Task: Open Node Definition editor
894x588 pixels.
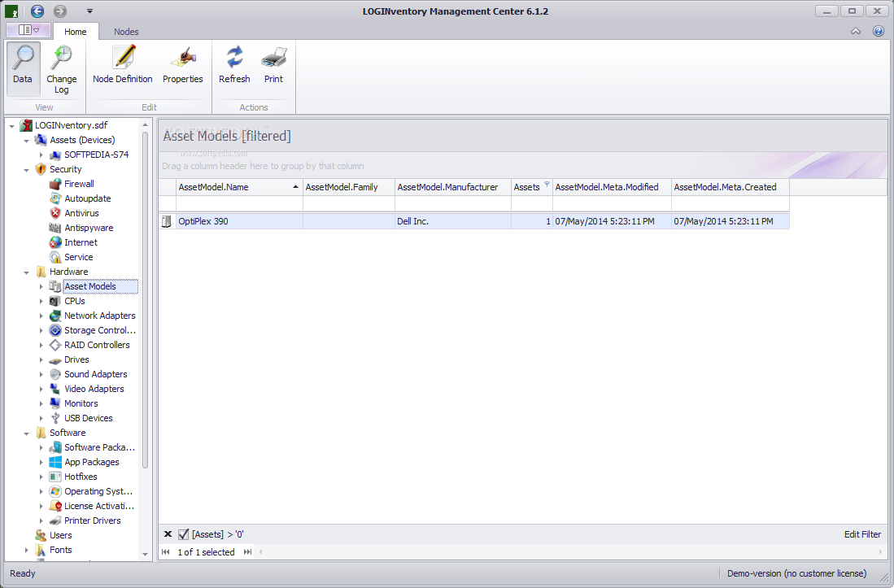Action: pyautogui.click(x=123, y=65)
